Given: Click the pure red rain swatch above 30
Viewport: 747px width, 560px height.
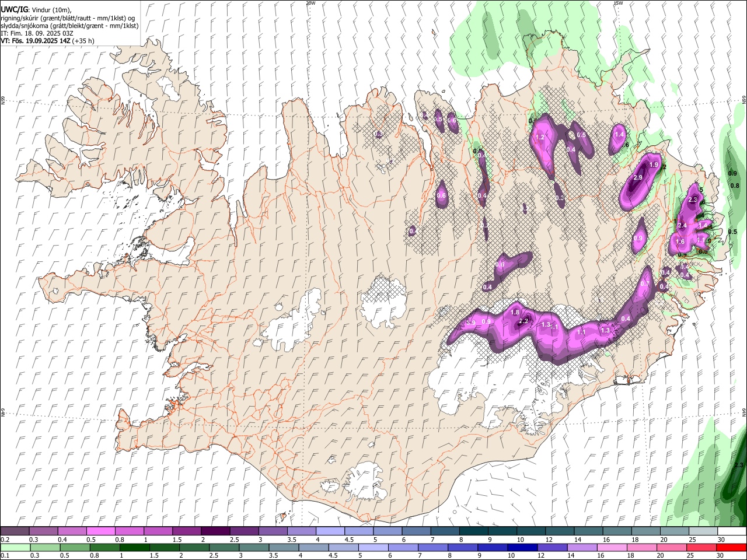Looking at the screenshot, I should click(731, 547).
